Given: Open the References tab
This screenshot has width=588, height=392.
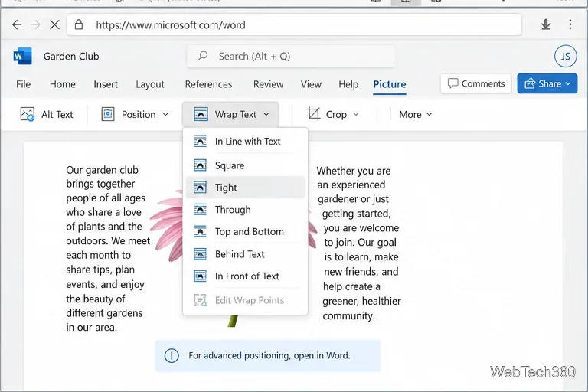Looking at the screenshot, I should [208, 84].
